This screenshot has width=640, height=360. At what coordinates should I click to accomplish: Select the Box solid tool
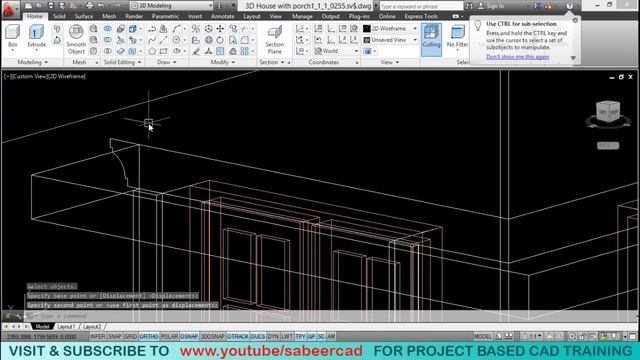click(x=13, y=36)
